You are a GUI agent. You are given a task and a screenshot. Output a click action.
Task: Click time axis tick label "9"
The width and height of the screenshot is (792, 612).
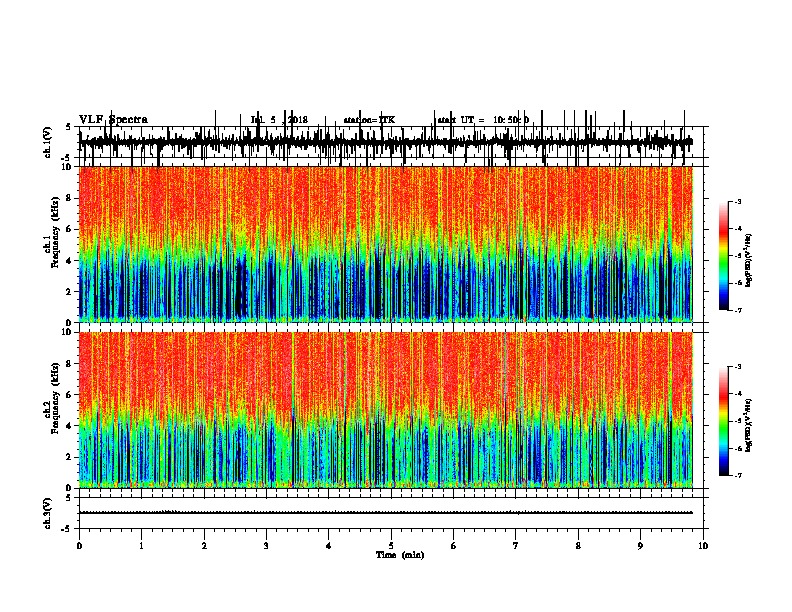(640, 546)
